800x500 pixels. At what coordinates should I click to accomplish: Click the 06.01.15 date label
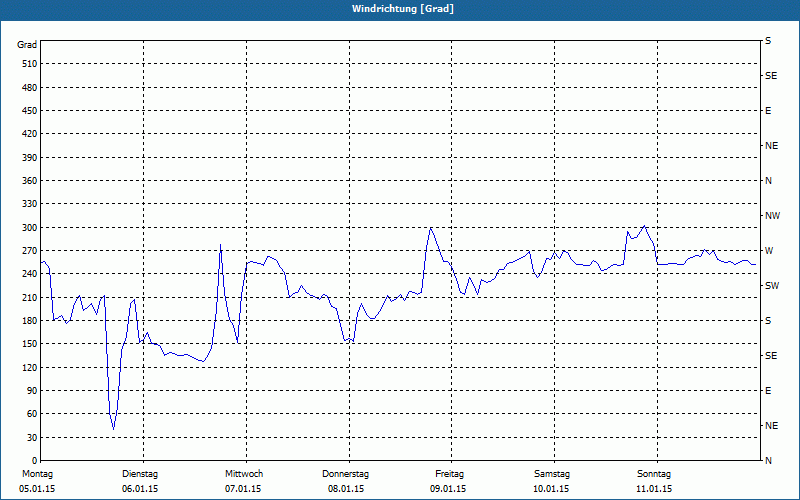[x=140, y=489]
